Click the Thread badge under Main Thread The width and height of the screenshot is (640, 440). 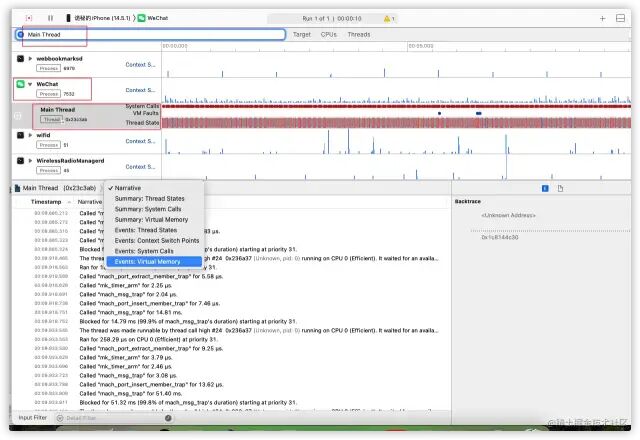pyautogui.click(x=52, y=120)
